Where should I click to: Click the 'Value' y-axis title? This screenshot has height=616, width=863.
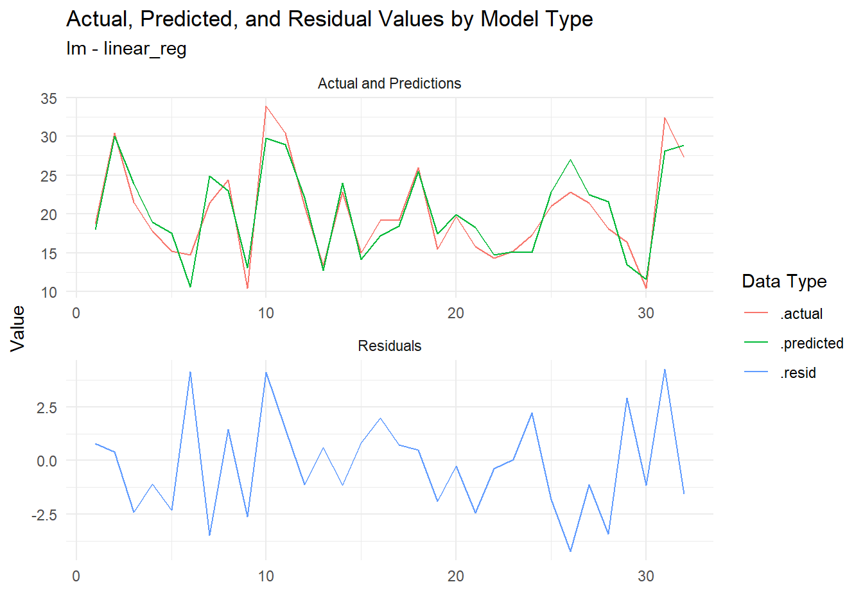18,329
